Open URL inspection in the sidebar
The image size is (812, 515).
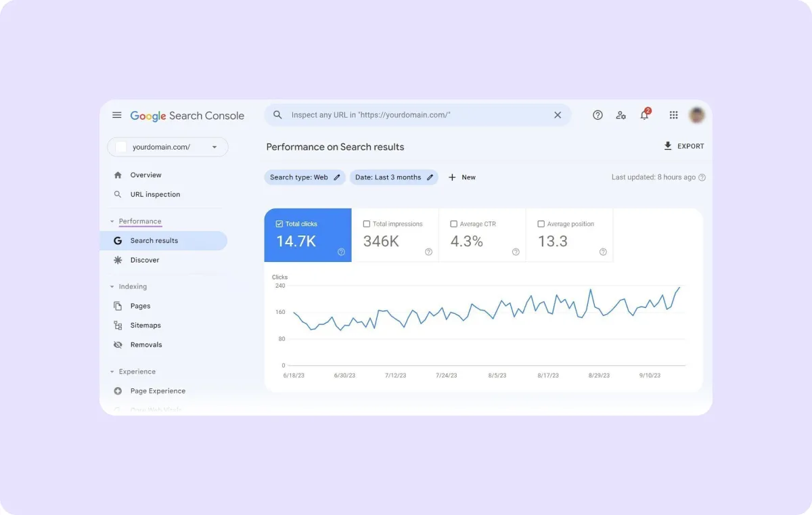[x=156, y=194]
